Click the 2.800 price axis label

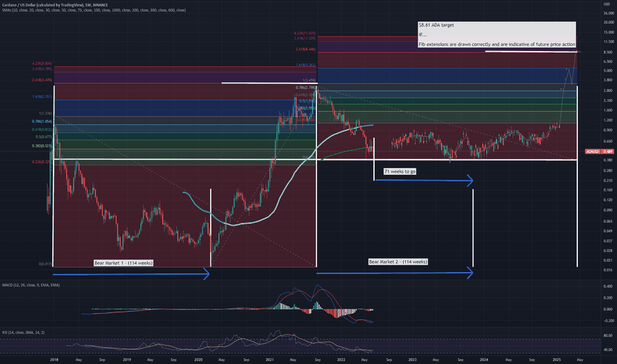[x=608, y=90]
